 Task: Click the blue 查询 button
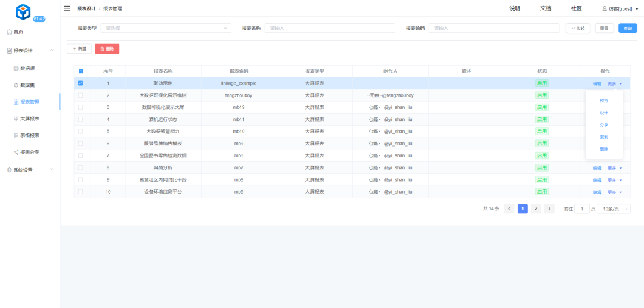pos(627,28)
